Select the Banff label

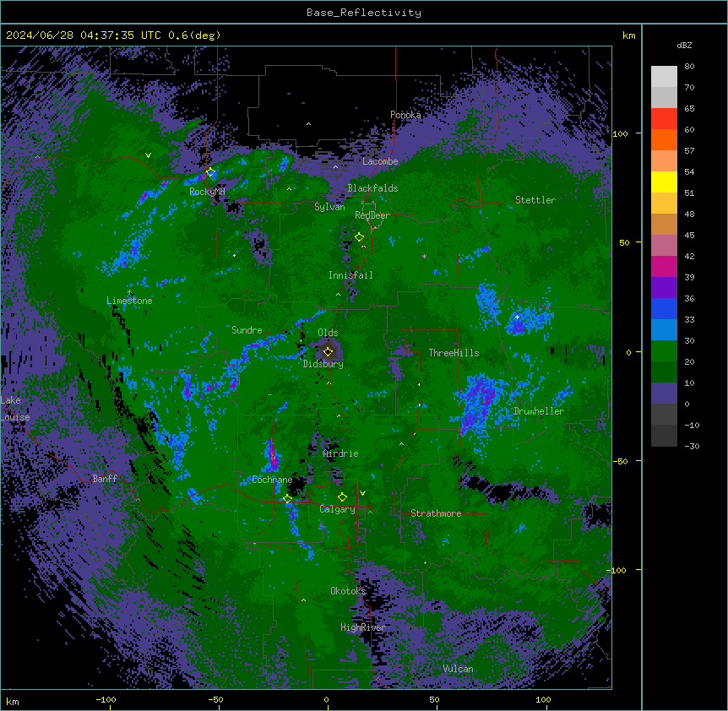(x=105, y=479)
